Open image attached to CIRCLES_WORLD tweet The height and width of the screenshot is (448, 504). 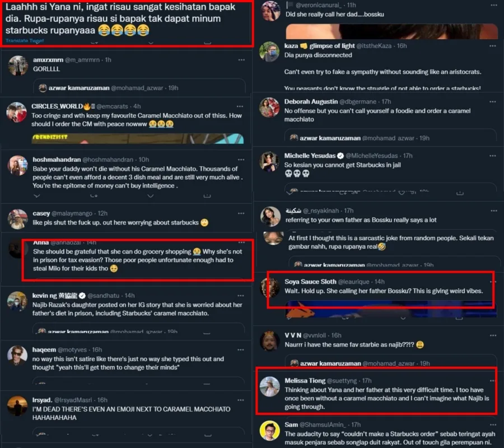(x=138, y=138)
